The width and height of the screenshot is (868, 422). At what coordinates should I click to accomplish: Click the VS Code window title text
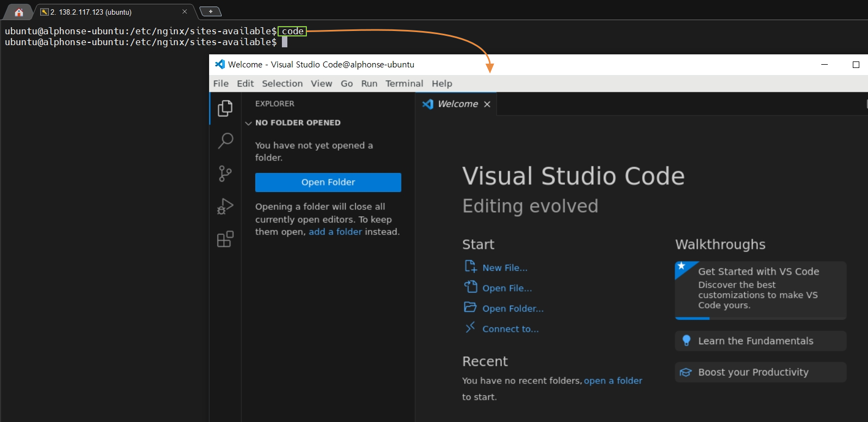click(x=321, y=64)
